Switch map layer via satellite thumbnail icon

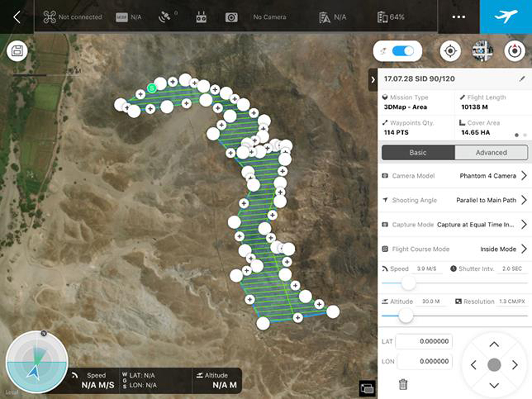point(482,51)
